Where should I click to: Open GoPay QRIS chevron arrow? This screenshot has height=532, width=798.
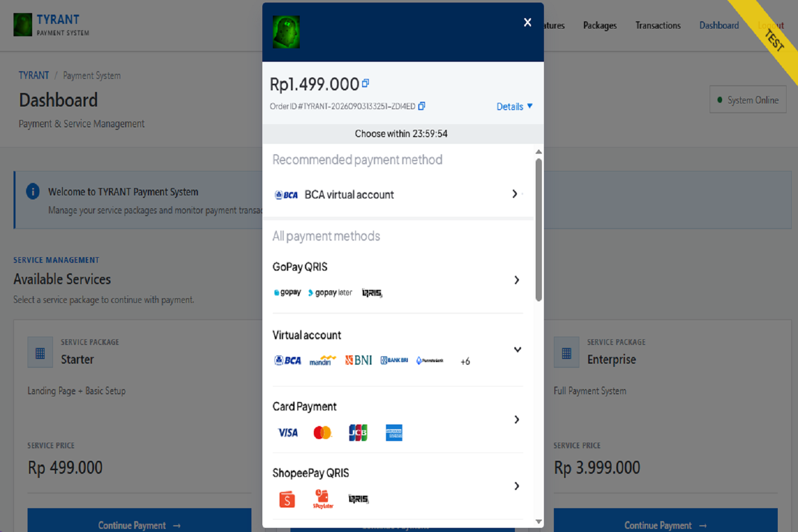click(516, 280)
